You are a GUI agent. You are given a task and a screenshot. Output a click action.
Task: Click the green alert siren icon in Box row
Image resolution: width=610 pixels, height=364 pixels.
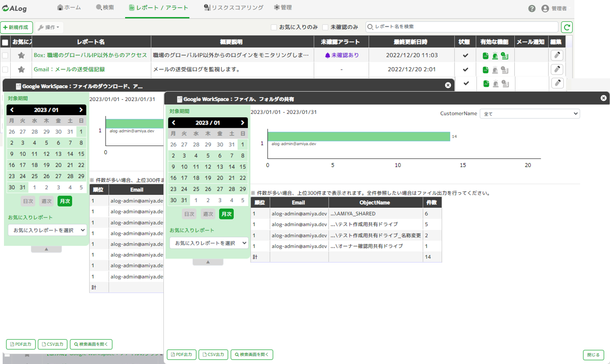pos(495,56)
